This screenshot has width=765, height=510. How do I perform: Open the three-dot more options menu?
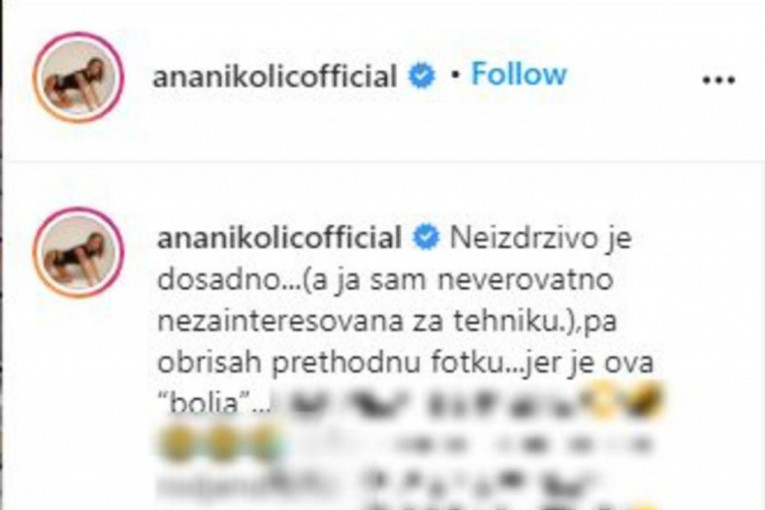[x=719, y=80]
